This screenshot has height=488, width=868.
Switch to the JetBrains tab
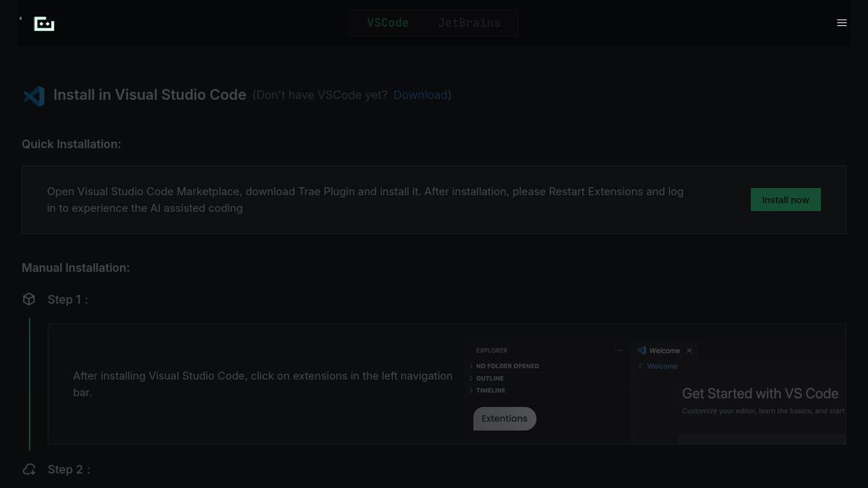click(469, 23)
